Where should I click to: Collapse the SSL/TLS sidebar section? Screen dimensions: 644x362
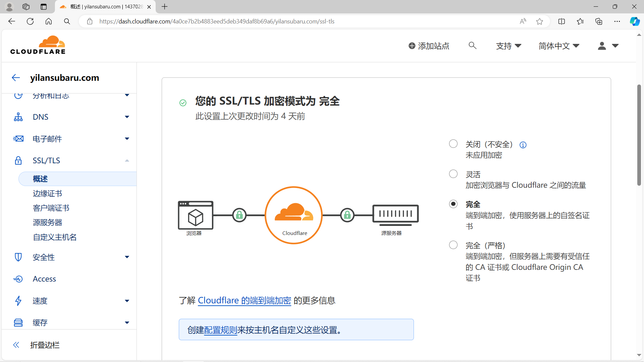(x=127, y=161)
